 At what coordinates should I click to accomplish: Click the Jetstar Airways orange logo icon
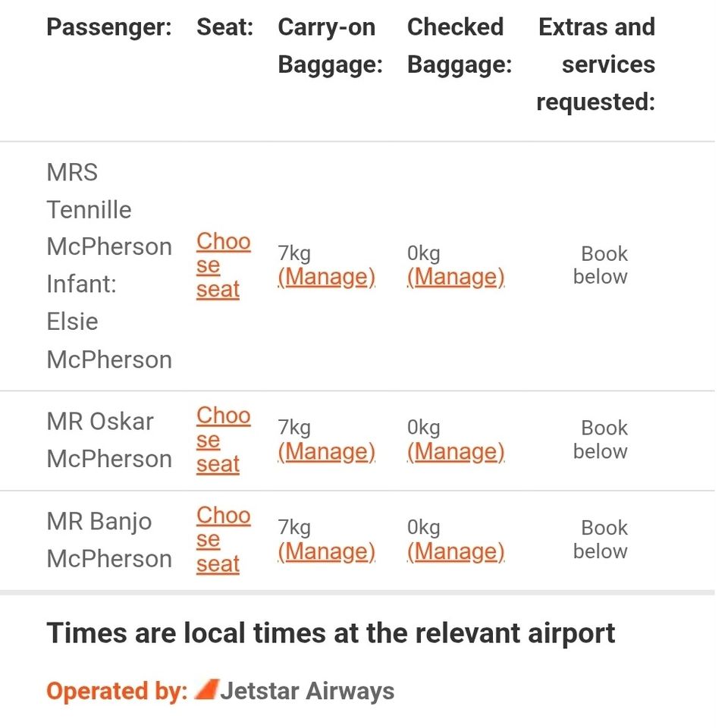206,689
